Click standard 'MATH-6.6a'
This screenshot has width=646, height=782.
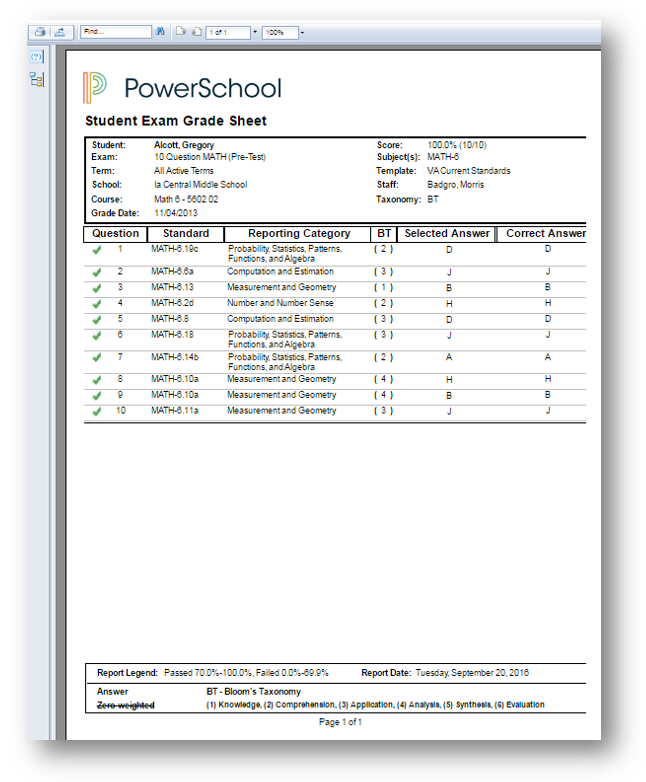[x=173, y=272]
